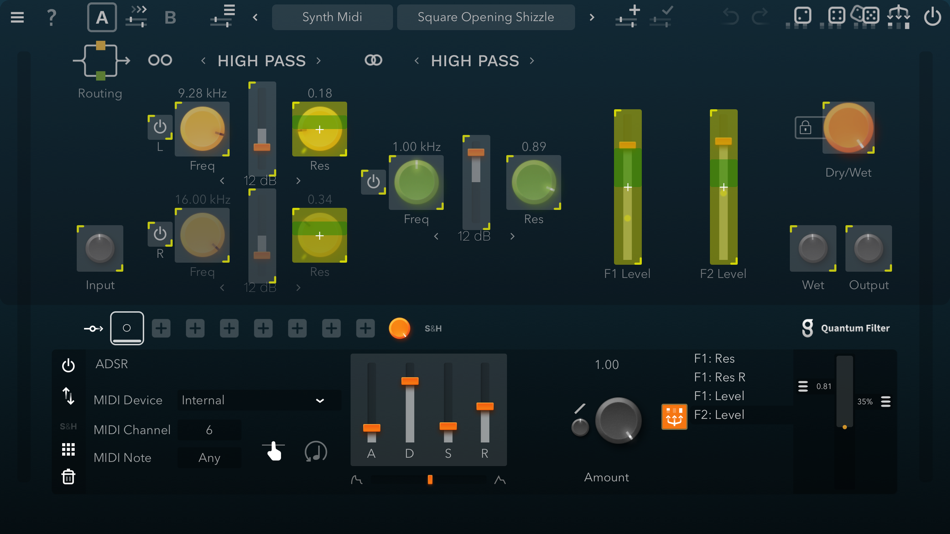Screen dimensions: 950x534
Task: Toggle the Dry/Wet lock icon
Action: (x=805, y=128)
